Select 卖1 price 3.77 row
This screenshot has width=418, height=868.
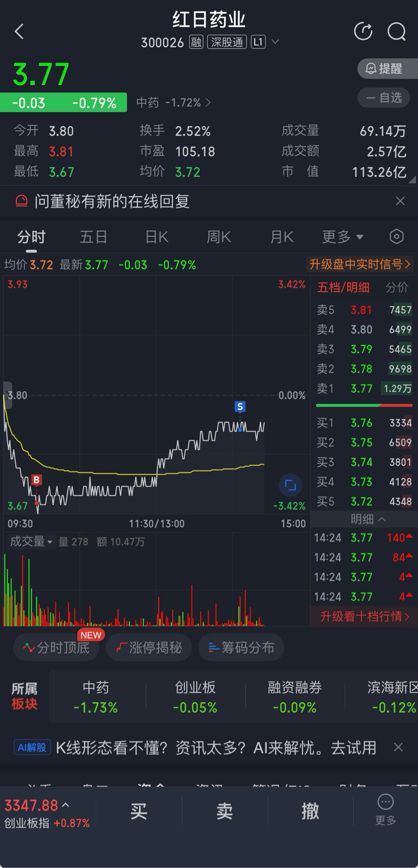tap(364, 388)
